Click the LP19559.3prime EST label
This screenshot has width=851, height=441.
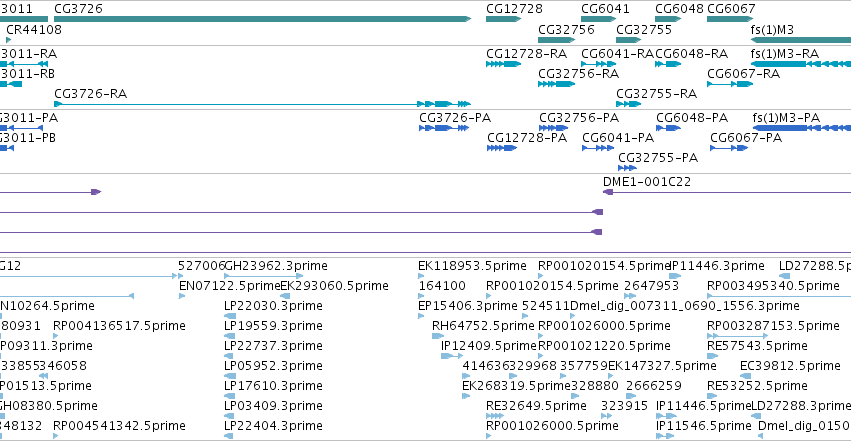pyautogui.click(x=273, y=325)
